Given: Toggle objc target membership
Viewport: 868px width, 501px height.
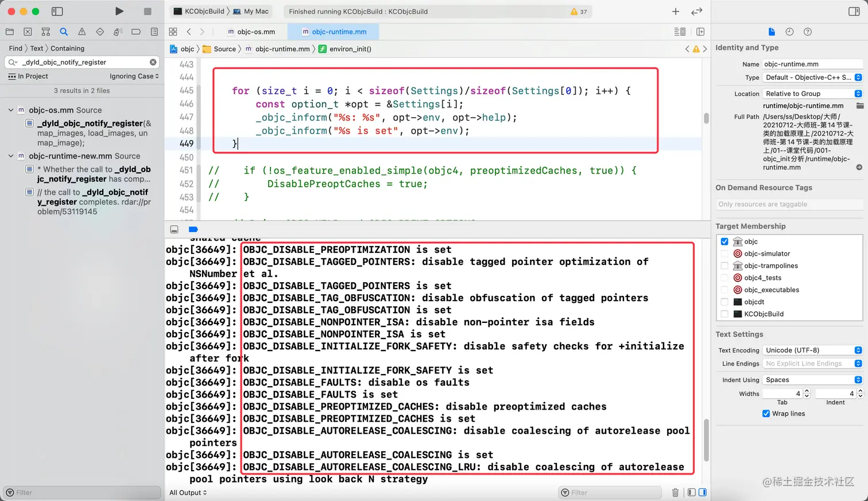Looking at the screenshot, I should pos(724,241).
